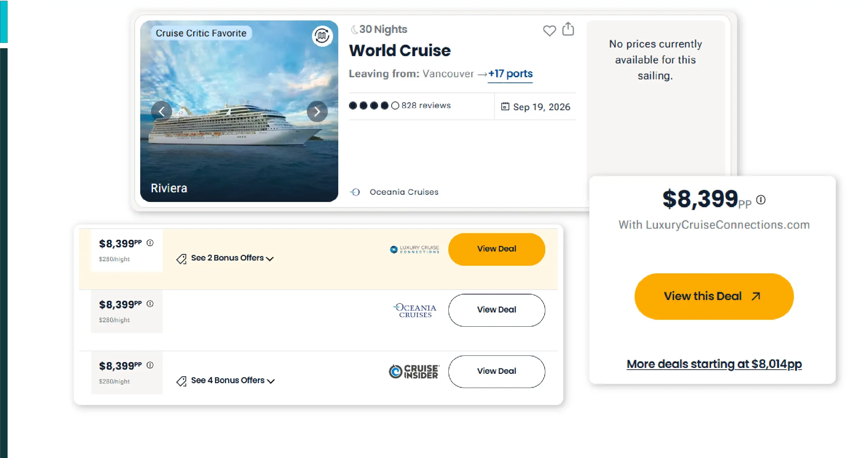Click the share icon for World Cruise
868x458 pixels.
click(x=568, y=29)
